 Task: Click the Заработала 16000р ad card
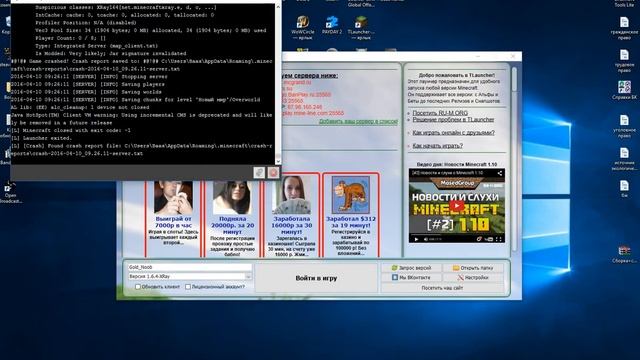[291, 215]
